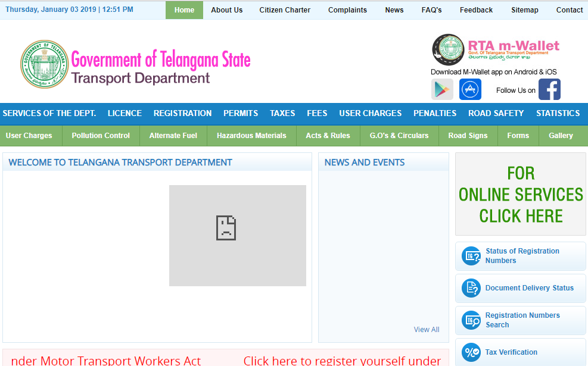Select the placeholder image in the welcome panel
588x366 pixels.
237,236
